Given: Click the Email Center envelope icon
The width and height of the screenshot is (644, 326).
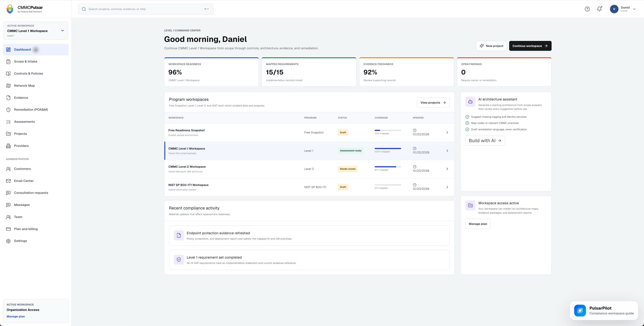Looking at the screenshot, I should tap(8, 181).
